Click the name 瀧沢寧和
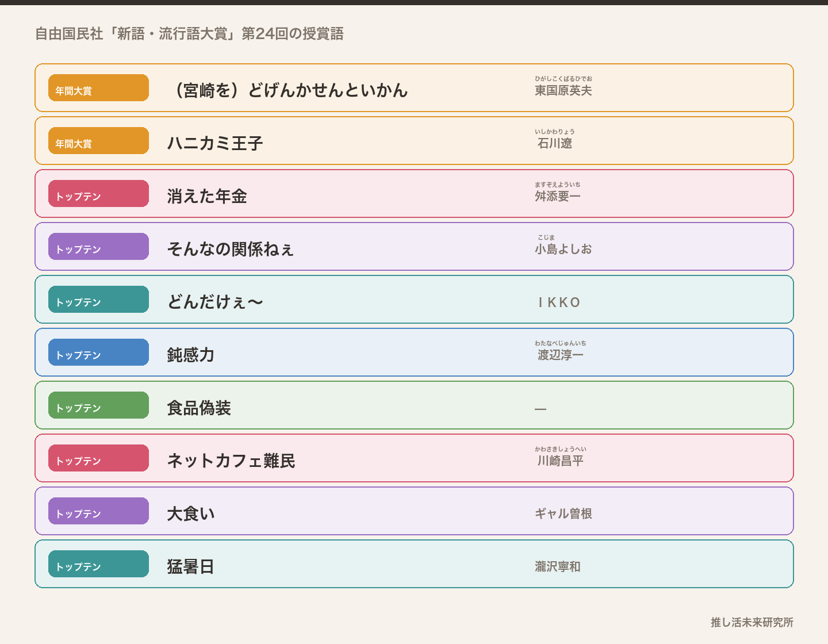The image size is (828, 644). click(558, 566)
